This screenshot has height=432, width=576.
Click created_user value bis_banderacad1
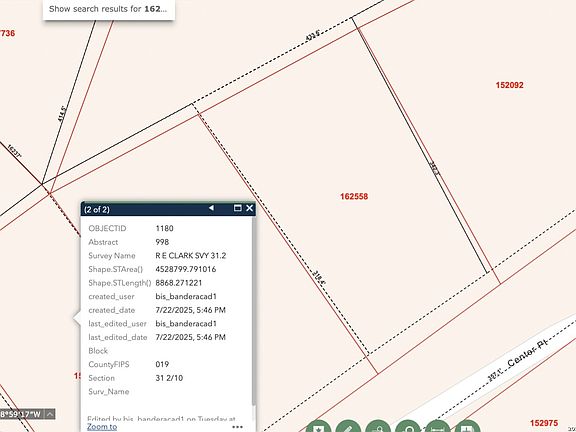pyautogui.click(x=186, y=296)
